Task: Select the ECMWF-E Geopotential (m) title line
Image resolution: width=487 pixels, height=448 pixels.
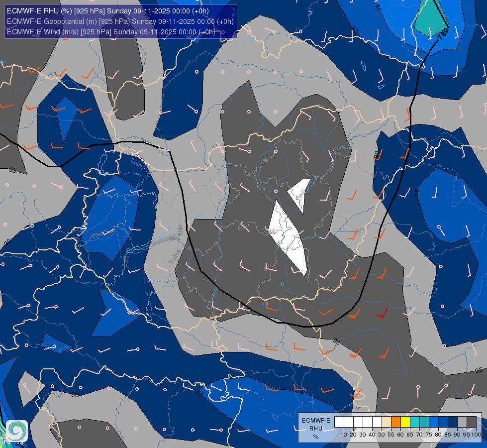Action: (x=120, y=21)
